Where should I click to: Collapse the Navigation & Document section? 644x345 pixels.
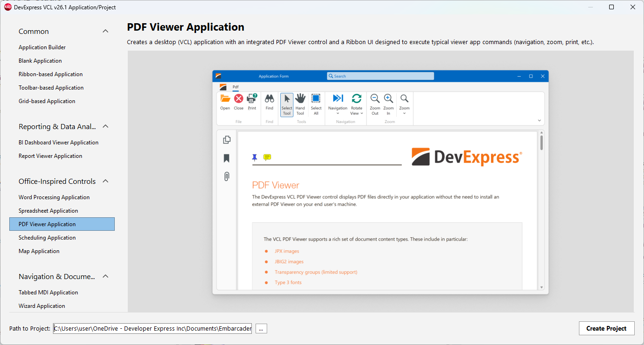click(x=105, y=276)
